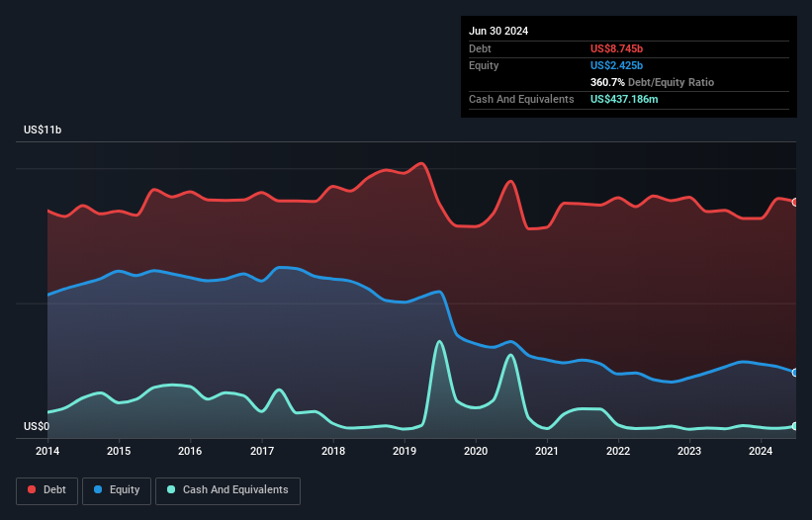Click the 2014 x-axis label
This screenshot has width=812, height=520.
47,451
